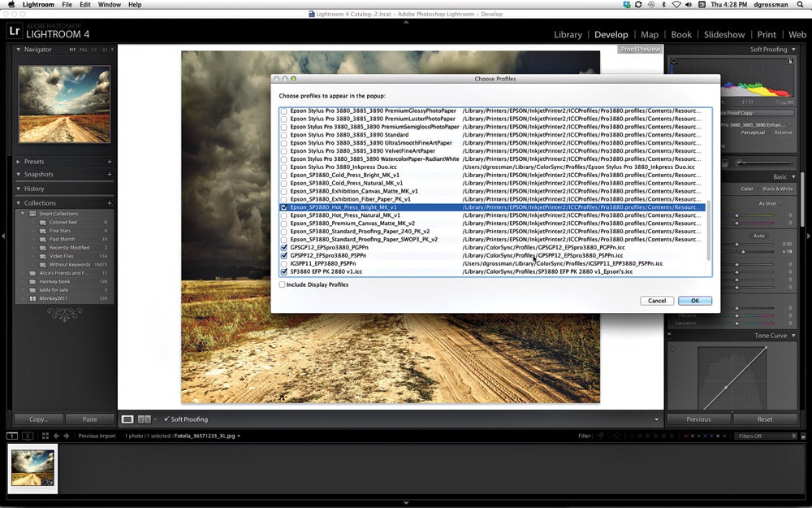Viewport: 812px width, 508px height.
Task: Open the Library module
Action: pyautogui.click(x=568, y=35)
